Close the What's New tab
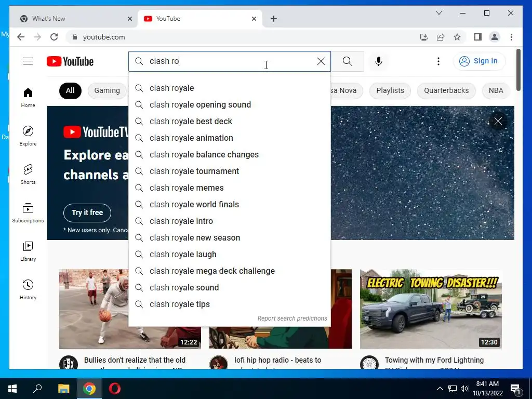Viewport: 532px width, 399px height. point(129,19)
